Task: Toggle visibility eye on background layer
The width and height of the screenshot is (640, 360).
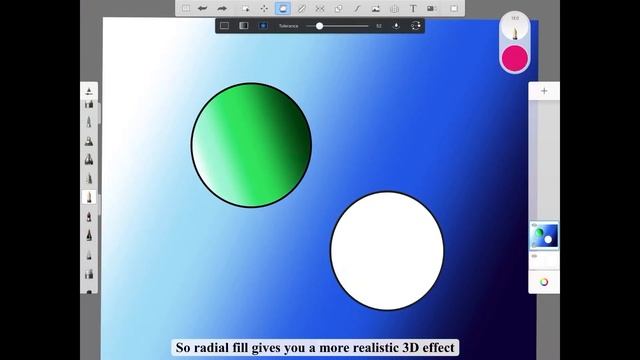Action: point(534,256)
